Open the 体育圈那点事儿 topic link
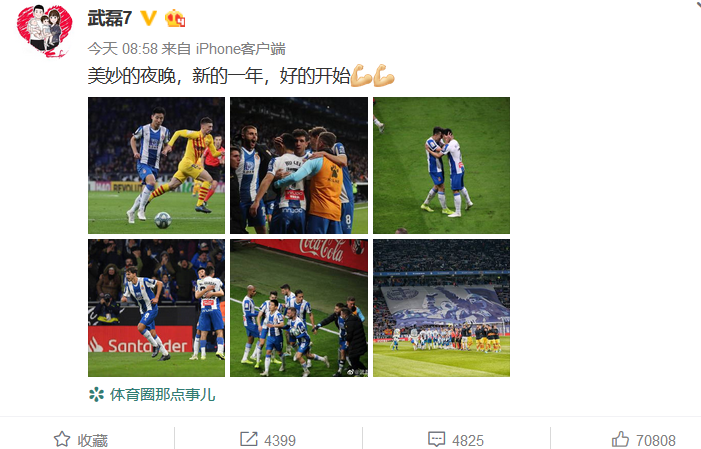This screenshot has width=701, height=449. point(163,394)
